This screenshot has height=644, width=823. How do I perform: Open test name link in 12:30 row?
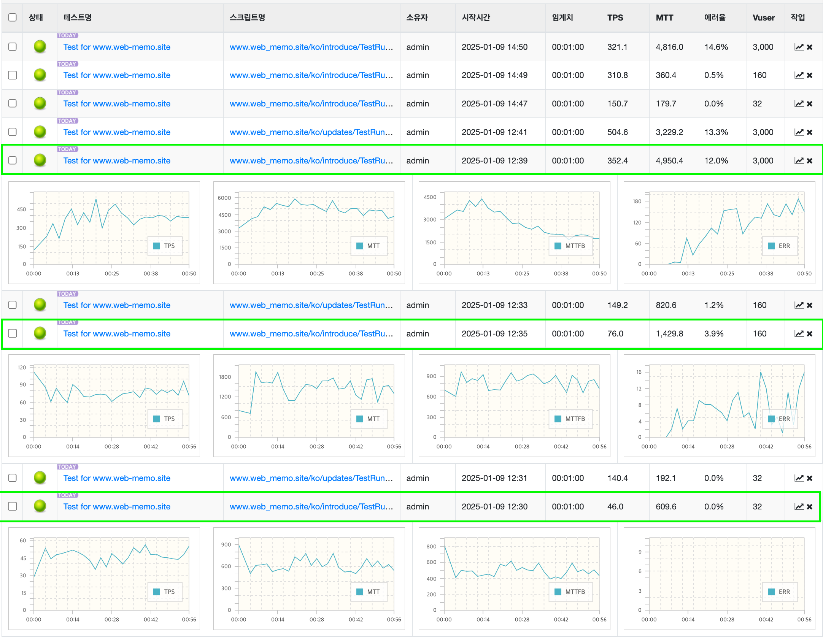point(117,507)
